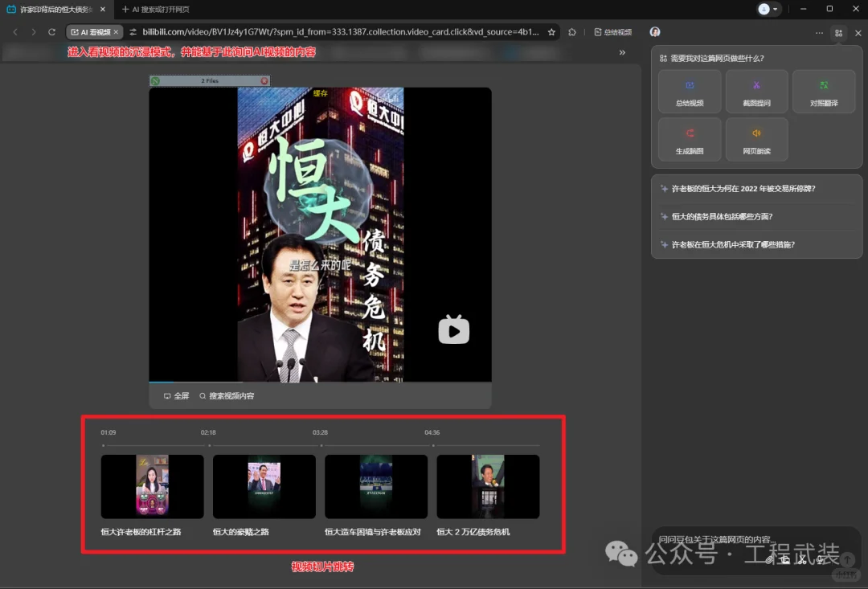Close the 许家印背后的恒大债务 tab
This screenshot has width=868, height=589.
103,10
